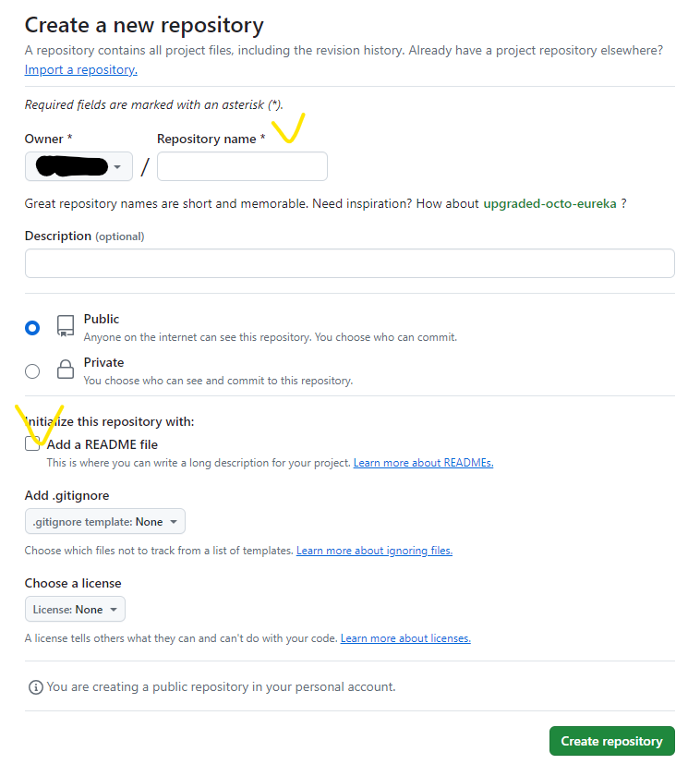Open the Import a repository link

click(79, 69)
